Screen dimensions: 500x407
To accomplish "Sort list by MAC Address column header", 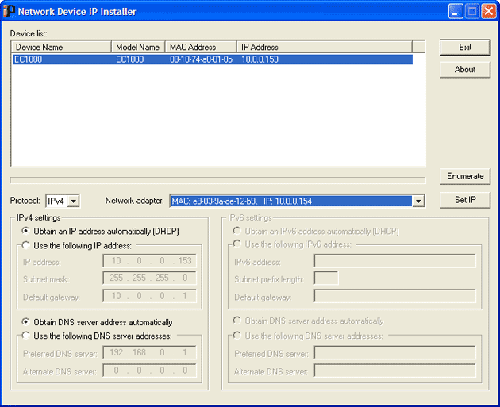I will click(x=201, y=47).
